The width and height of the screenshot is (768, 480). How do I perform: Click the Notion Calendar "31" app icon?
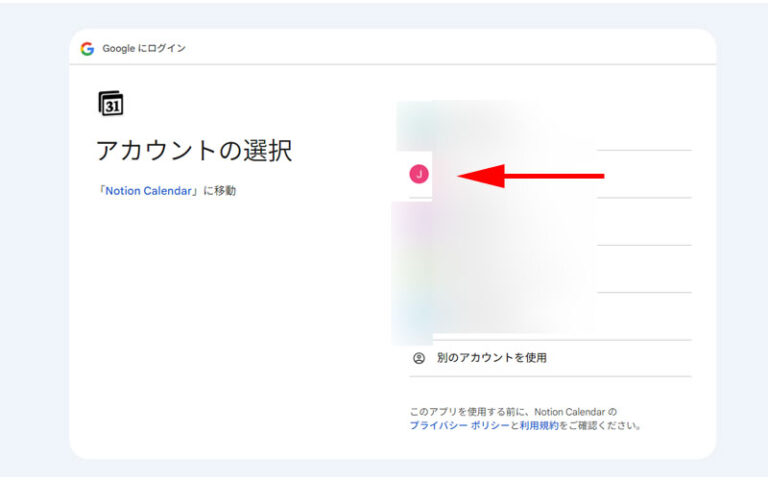pos(110,103)
